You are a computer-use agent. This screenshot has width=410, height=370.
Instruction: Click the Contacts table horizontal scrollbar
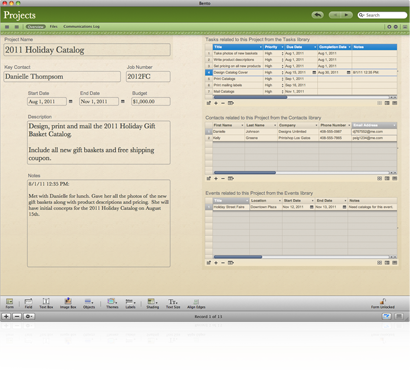pyautogui.click(x=245, y=173)
